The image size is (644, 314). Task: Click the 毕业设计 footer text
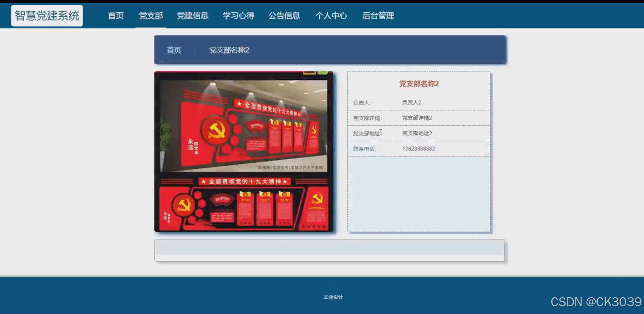(333, 297)
